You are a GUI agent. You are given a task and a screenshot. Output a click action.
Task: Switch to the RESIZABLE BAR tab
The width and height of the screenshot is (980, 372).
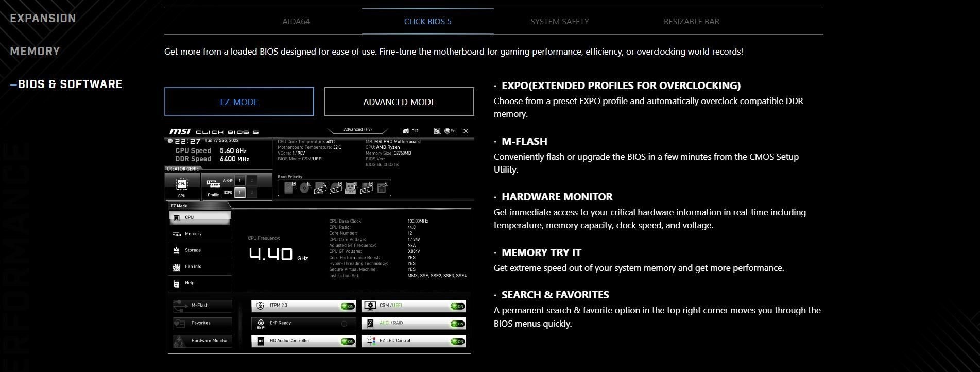click(x=691, y=22)
